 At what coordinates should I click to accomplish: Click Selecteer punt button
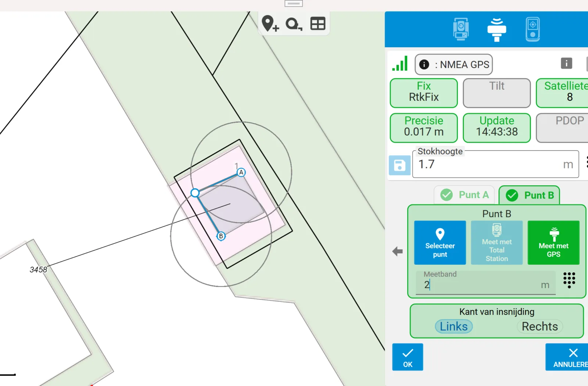pos(440,243)
